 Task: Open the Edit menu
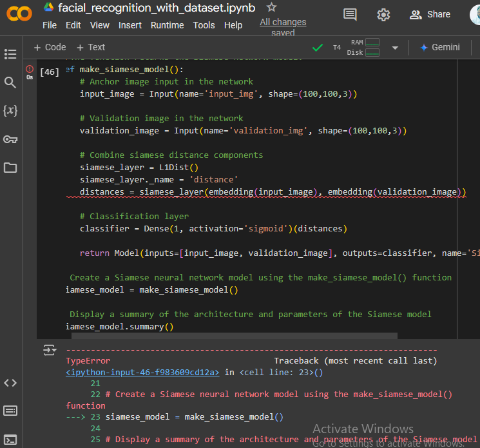(x=73, y=25)
